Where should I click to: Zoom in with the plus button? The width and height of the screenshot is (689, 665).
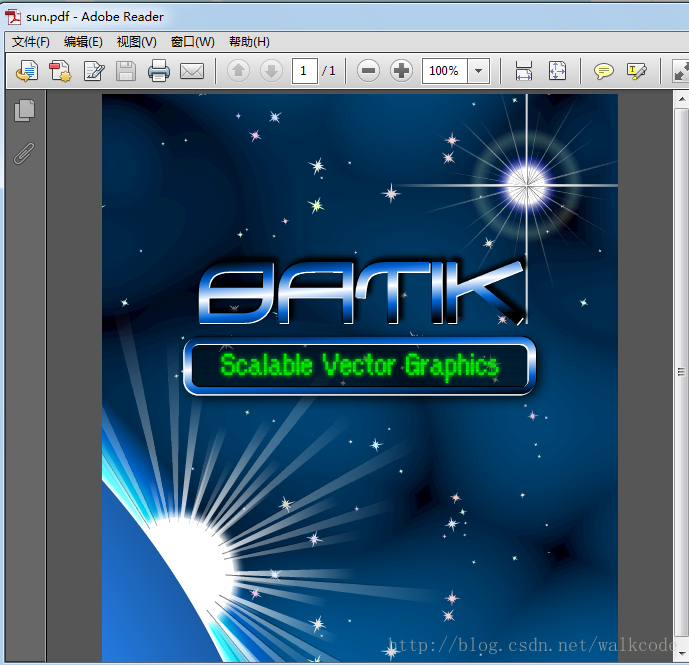click(x=401, y=71)
